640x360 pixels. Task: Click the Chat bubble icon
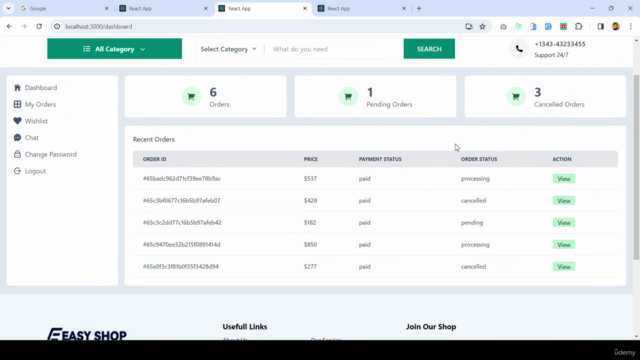pyautogui.click(x=17, y=138)
